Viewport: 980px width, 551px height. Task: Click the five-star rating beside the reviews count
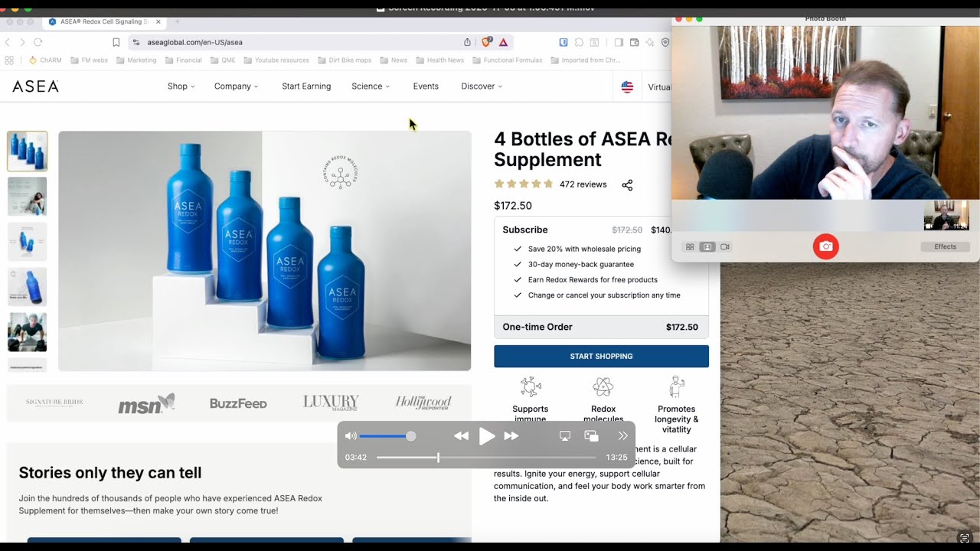524,184
